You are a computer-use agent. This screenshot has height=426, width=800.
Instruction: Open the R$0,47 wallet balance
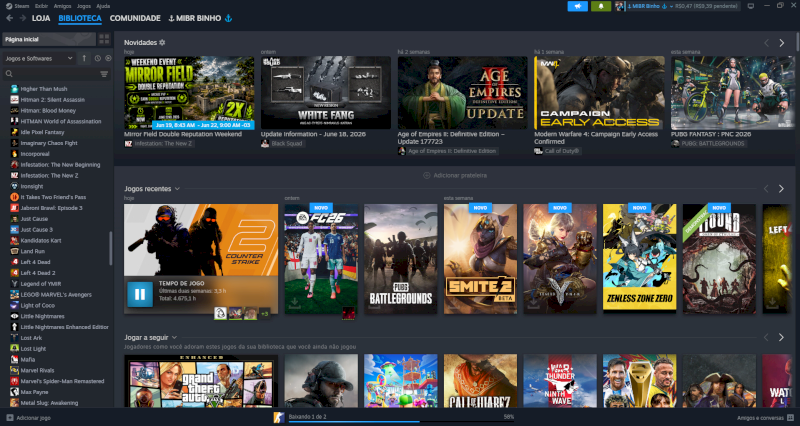pos(706,6)
